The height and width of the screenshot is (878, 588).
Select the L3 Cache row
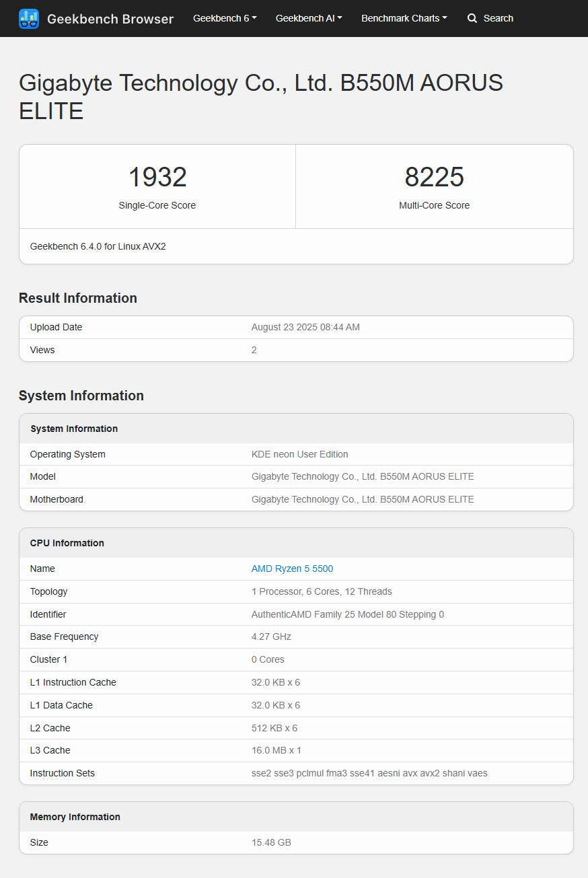click(x=296, y=750)
